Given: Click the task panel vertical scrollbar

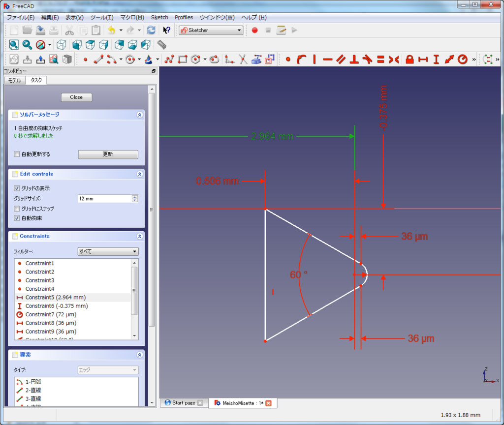Looking at the screenshot, I should click(x=152, y=210).
